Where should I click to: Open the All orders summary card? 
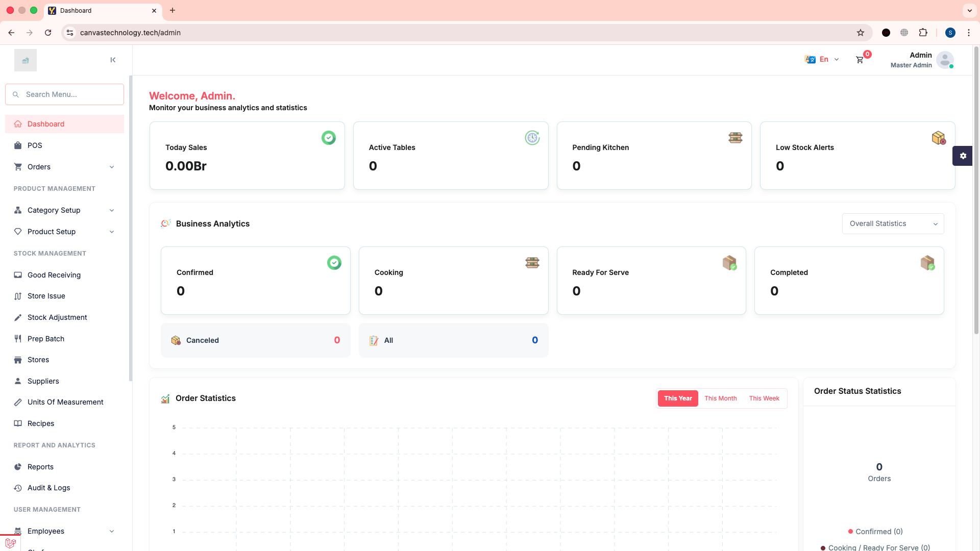453,340
